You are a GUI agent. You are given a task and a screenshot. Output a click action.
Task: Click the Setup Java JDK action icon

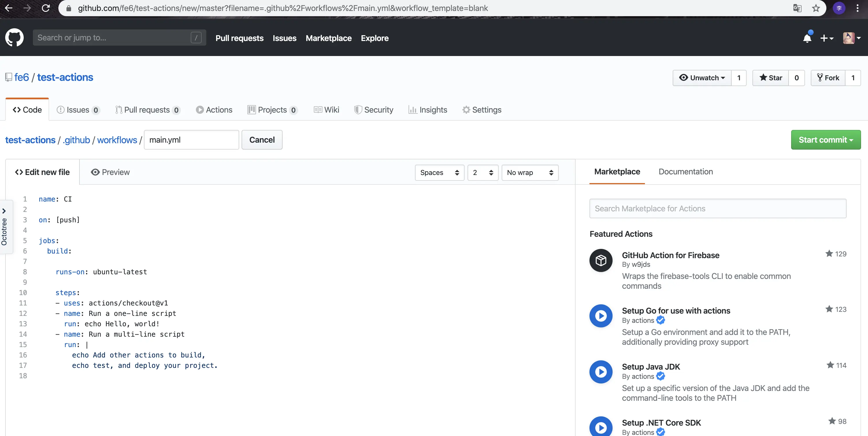click(601, 372)
